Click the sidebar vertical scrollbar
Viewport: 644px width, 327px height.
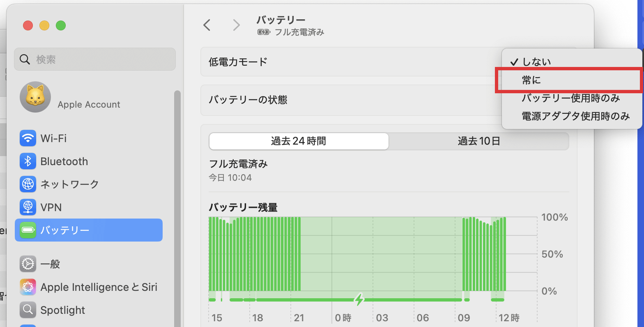177,209
